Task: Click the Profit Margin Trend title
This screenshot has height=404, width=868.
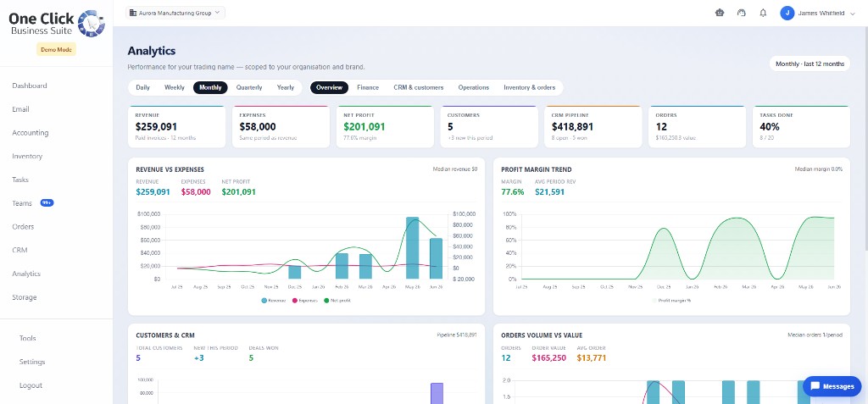Action: [x=537, y=170]
